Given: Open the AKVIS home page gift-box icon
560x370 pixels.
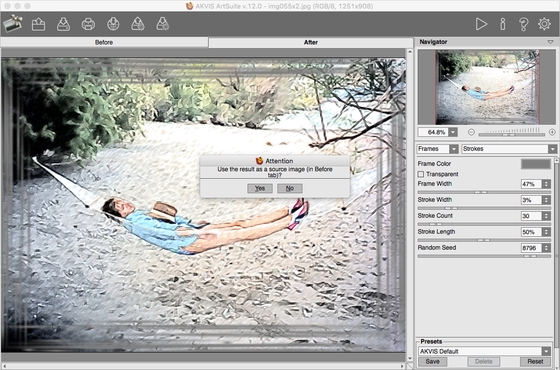Looking at the screenshot, I should tap(13, 24).
